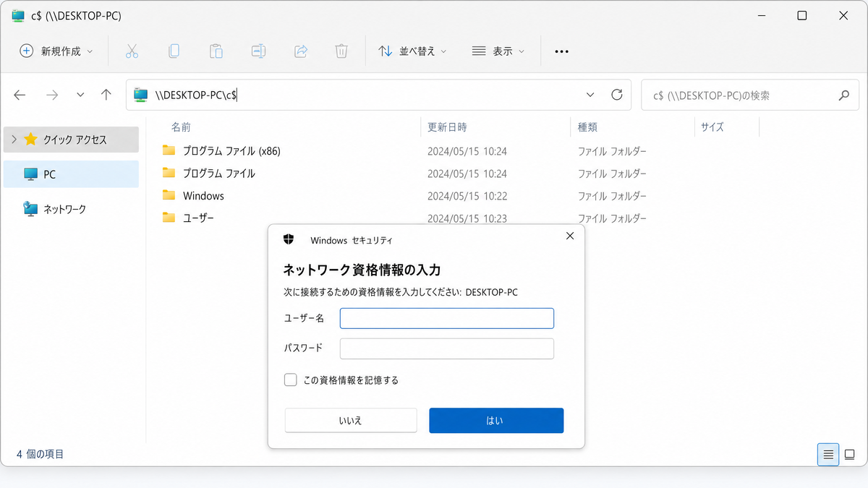Maximize the c$ Explorer window
This screenshot has width=868, height=488.
[x=801, y=16]
